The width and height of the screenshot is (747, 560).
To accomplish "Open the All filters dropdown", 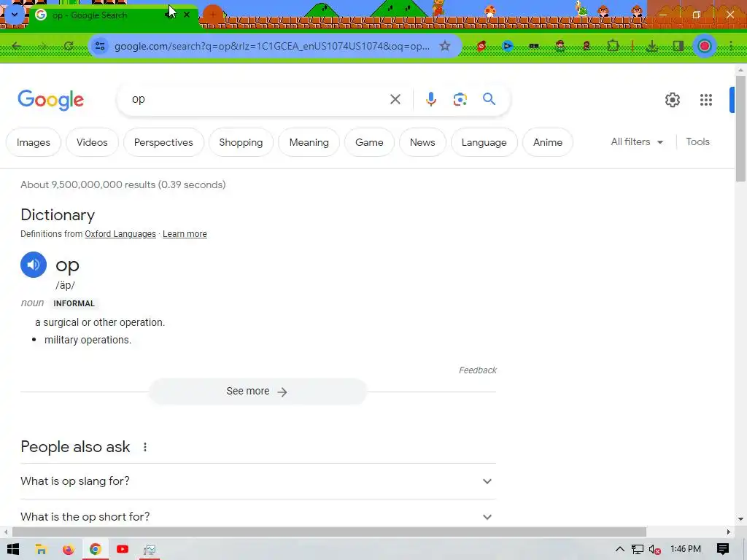I will coord(637,142).
